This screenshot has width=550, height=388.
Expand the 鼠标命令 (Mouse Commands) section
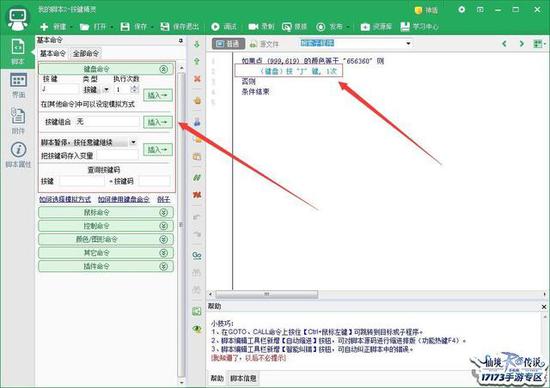click(106, 212)
